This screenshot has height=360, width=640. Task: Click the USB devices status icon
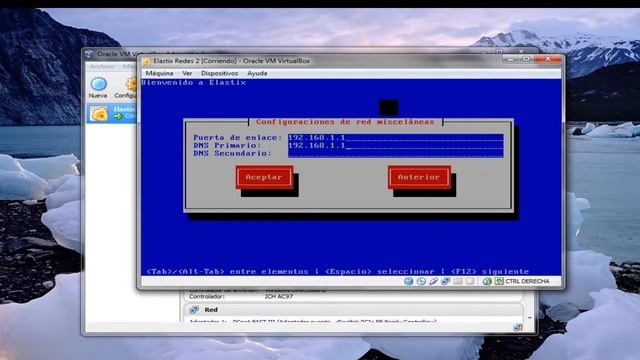pos(433,281)
